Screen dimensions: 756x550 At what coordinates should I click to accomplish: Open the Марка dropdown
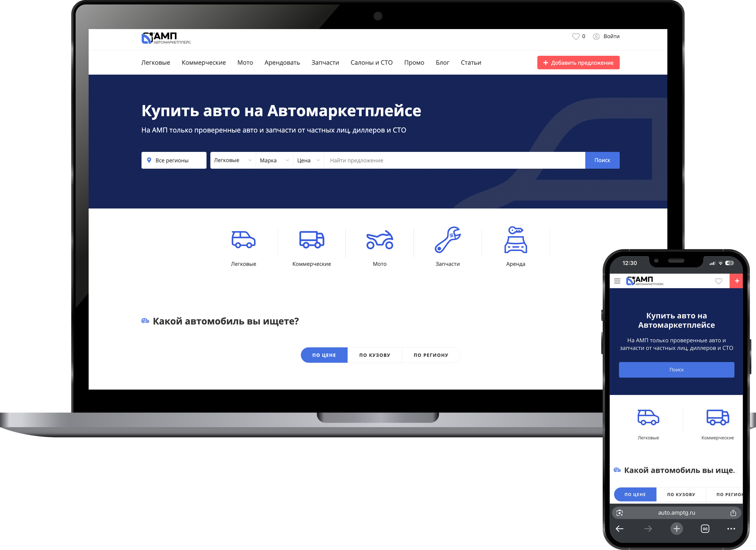[x=273, y=160]
